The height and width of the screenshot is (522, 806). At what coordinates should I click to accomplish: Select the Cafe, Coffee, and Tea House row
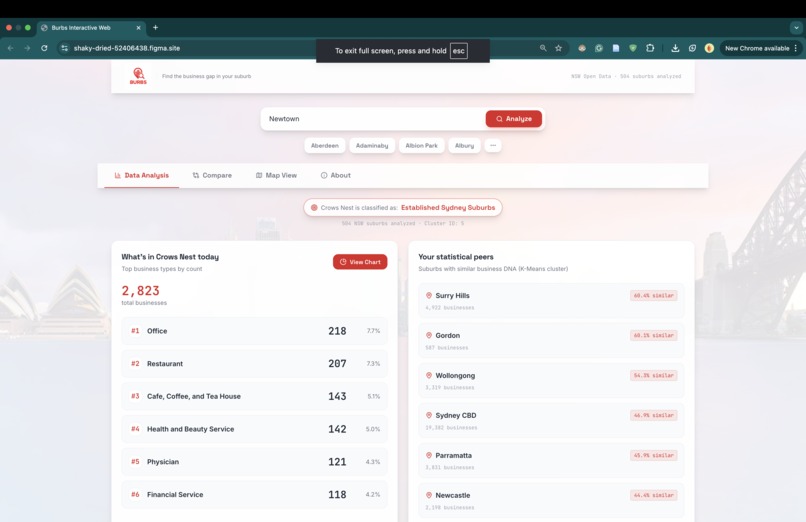tap(254, 396)
